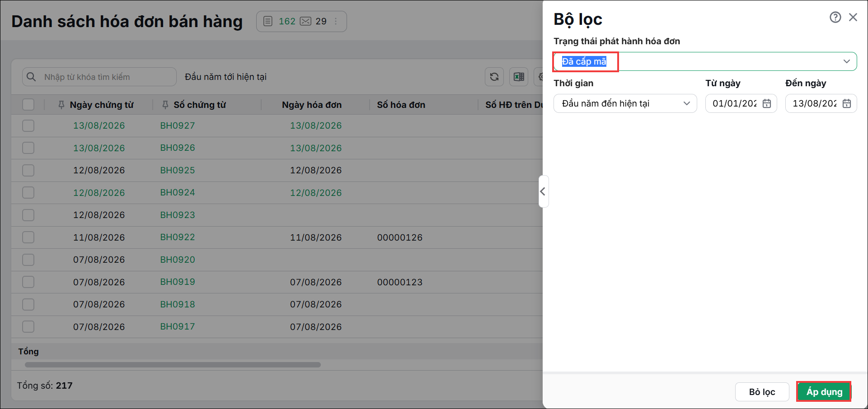This screenshot has height=409, width=868.
Task: Click the Bỏ lọc button
Action: [762, 392]
